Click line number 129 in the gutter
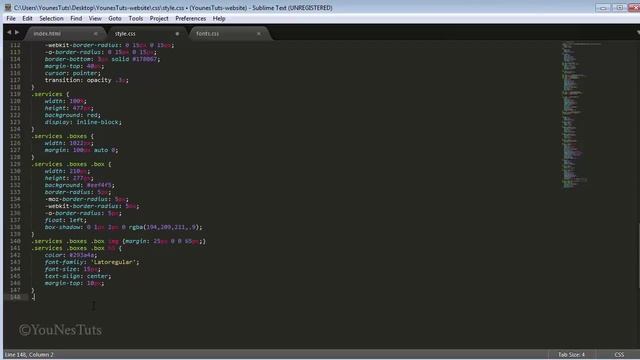This screenshot has width=640, height=360. (x=15, y=164)
